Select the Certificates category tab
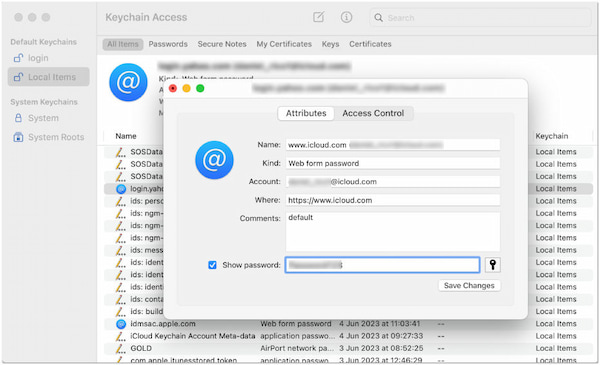 tap(370, 44)
